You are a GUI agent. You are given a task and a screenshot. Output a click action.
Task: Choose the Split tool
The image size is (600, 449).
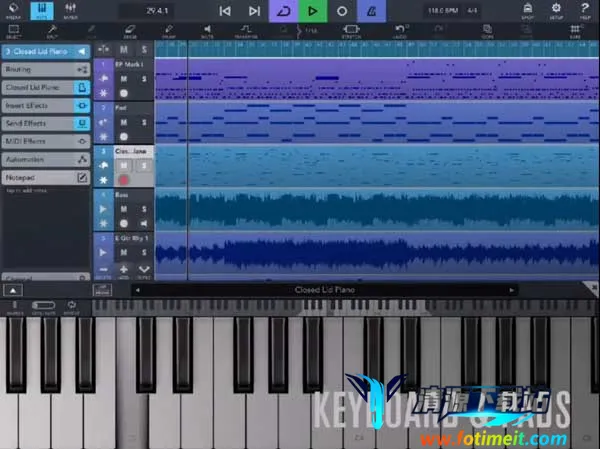tap(52, 31)
